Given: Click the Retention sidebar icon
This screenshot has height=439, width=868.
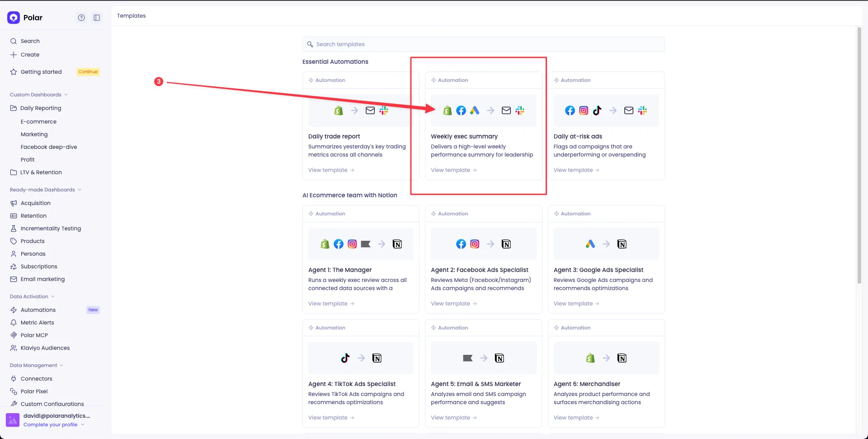Looking at the screenshot, I should (x=14, y=216).
